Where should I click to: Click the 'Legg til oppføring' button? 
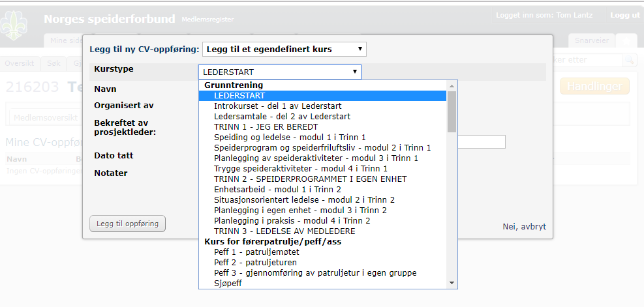pos(127,224)
